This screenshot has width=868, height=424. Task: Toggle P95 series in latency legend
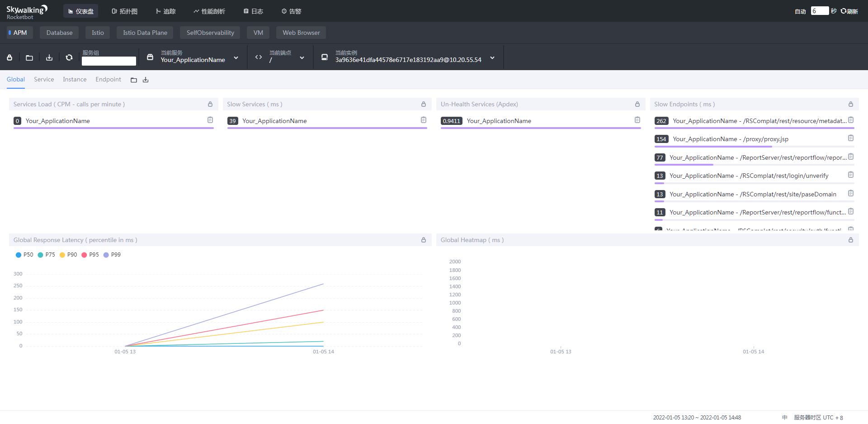click(x=90, y=255)
